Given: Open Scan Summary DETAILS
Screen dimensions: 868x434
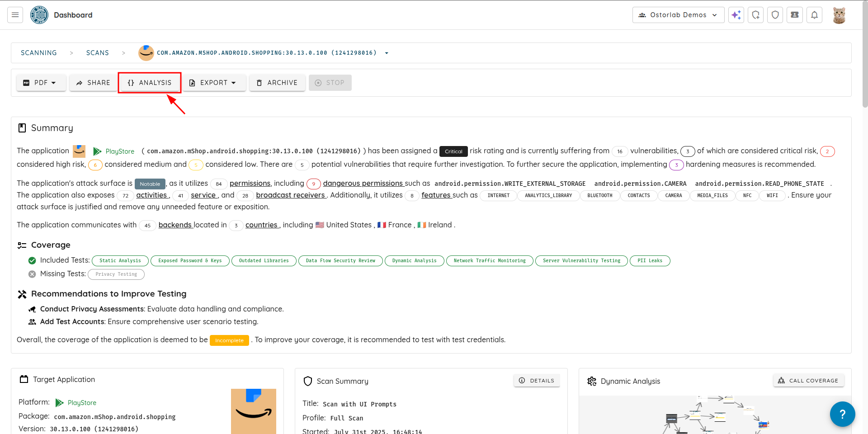Looking at the screenshot, I should 537,381.
